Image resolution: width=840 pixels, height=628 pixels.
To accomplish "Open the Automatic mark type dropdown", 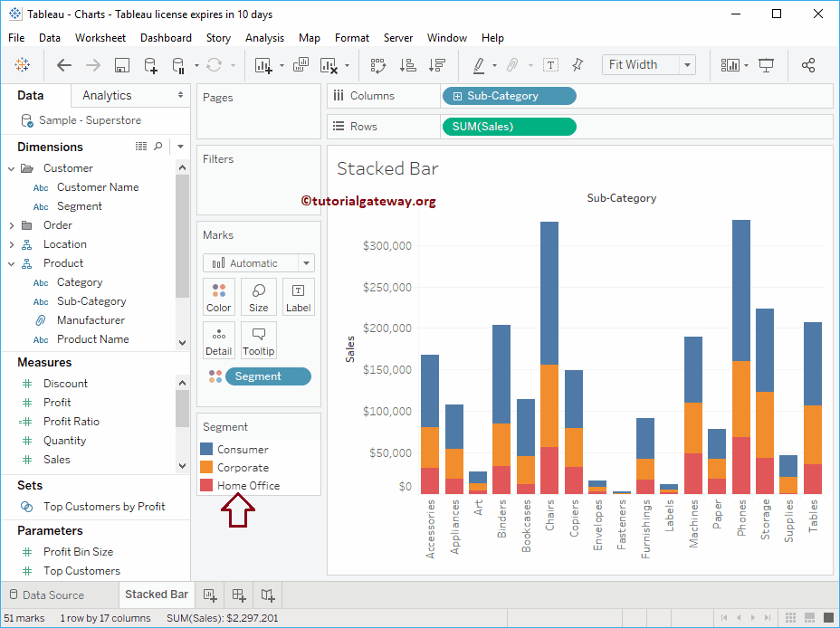I will [307, 263].
